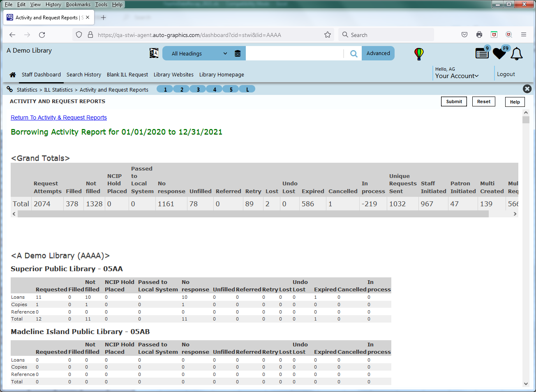536x392 pixels.
Task: Open the heart favorites icon
Action: coord(500,53)
